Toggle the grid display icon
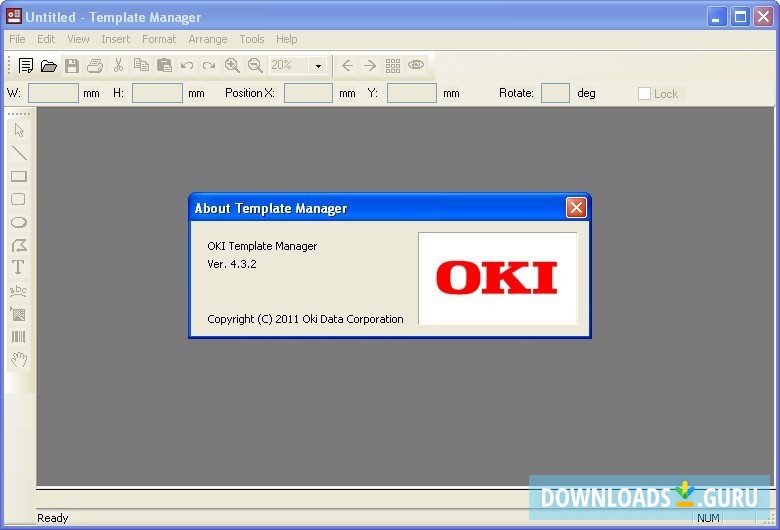 392,66
